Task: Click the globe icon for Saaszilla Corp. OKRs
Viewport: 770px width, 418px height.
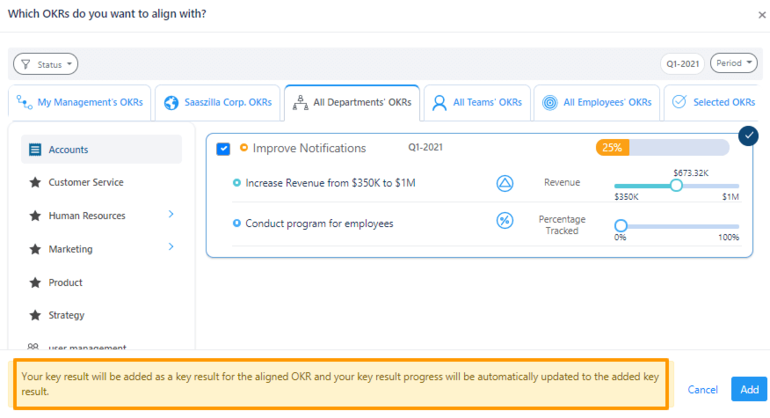Action: (x=171, y=102)
